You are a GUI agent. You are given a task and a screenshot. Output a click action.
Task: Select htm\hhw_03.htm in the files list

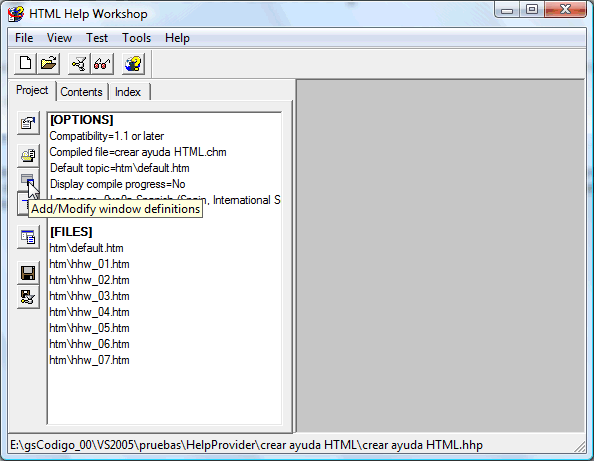click(89, 296)
